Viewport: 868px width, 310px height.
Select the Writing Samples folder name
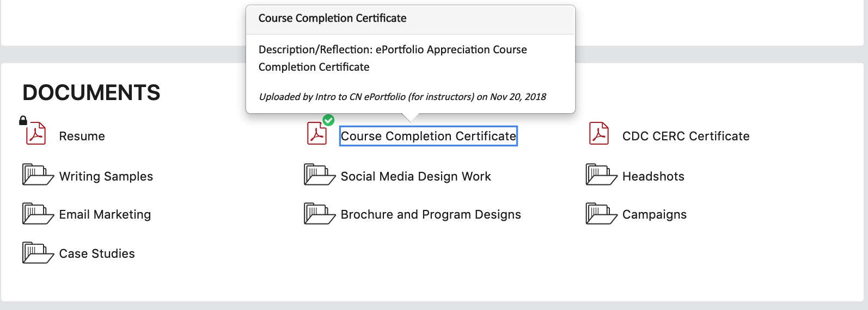(x=106, y=176)
